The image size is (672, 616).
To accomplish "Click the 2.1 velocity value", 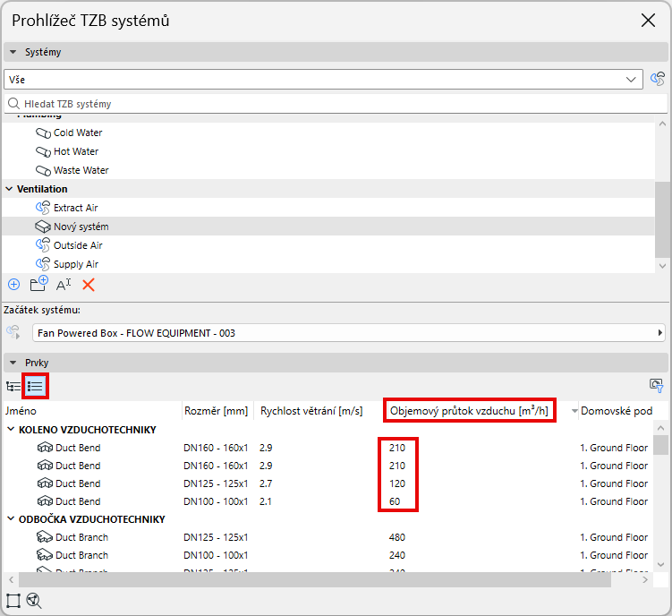I will tap(265, 502).
